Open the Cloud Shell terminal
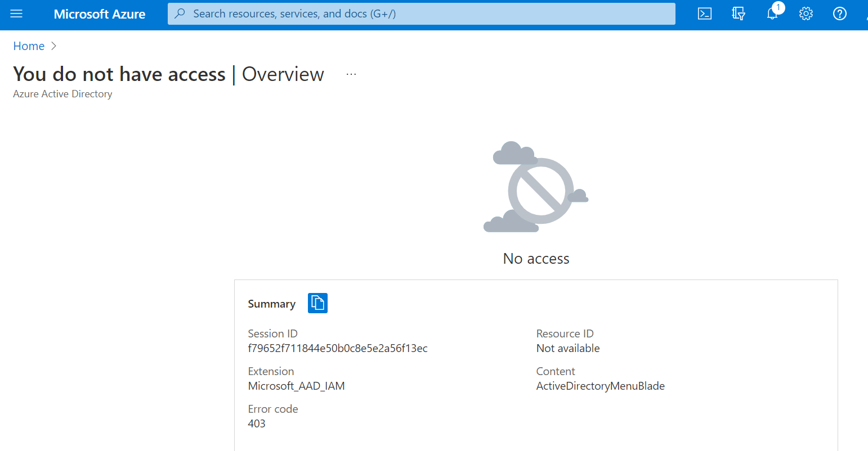 (704, 13)
